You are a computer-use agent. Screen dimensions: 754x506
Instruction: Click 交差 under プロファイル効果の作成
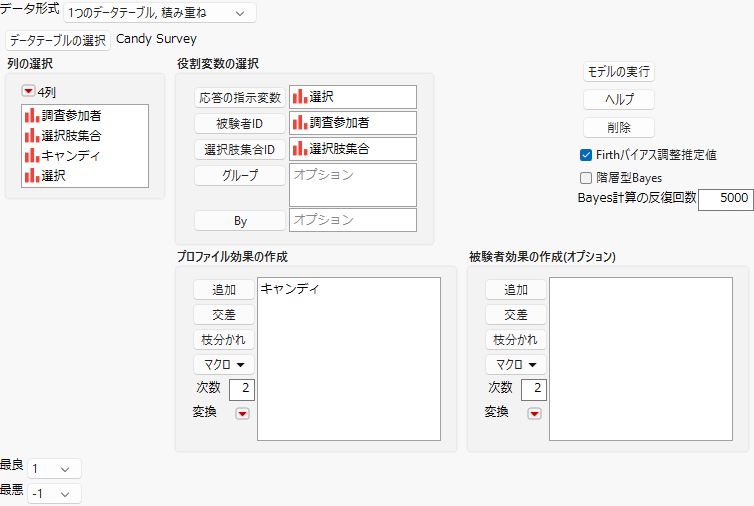[224, 315]
